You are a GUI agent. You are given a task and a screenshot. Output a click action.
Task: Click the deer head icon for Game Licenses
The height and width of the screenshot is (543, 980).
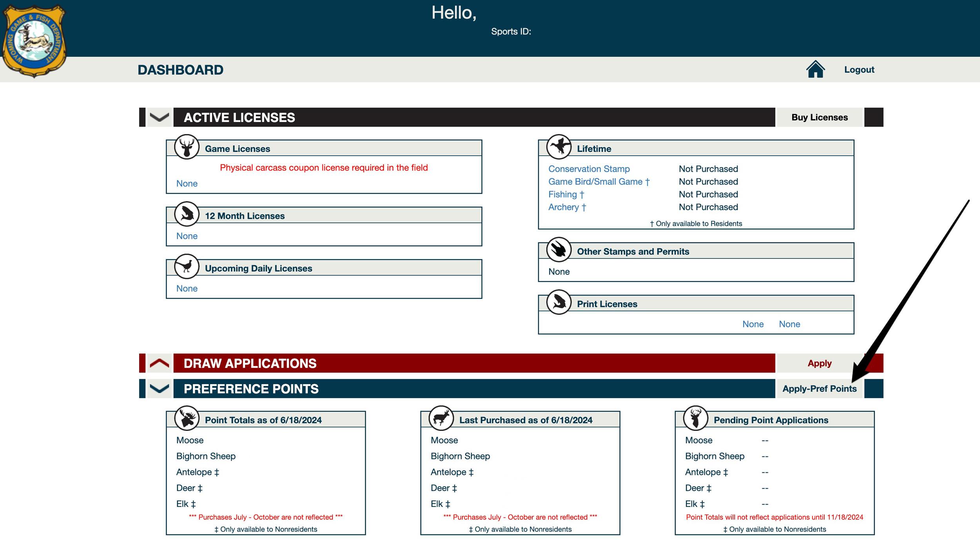[x=187, y=147]
